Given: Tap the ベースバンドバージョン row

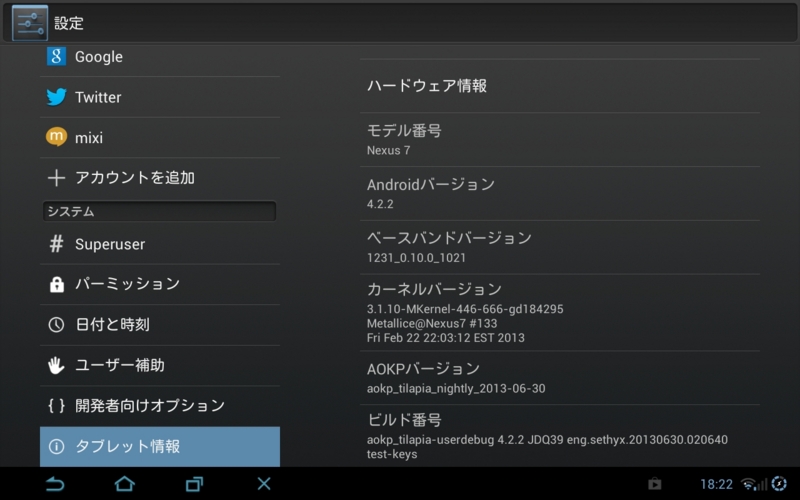Looking at the screenshot, I should 560,247.
